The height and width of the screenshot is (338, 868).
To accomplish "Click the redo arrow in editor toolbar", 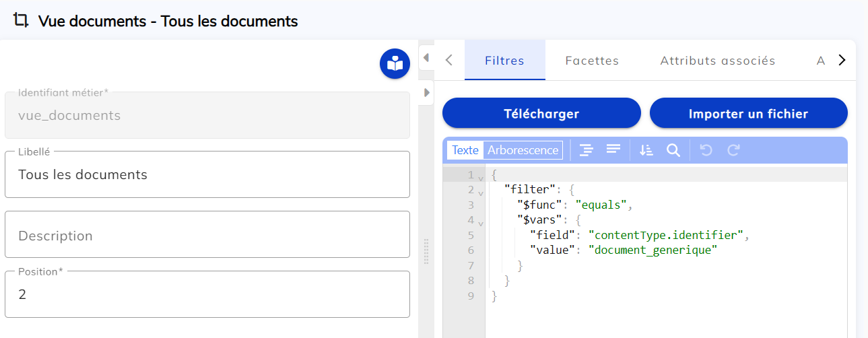I will coord(733,150).
